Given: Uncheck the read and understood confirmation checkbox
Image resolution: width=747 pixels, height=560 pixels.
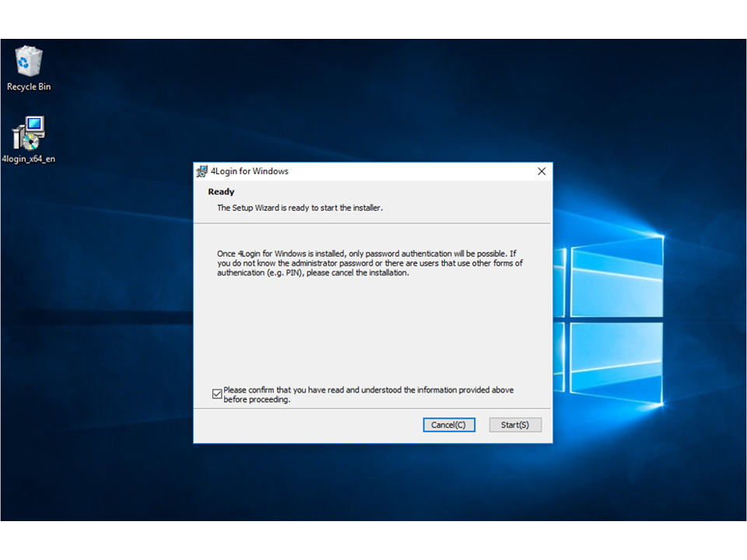Looking at the screenshot, I should click(x=217, y=394).
